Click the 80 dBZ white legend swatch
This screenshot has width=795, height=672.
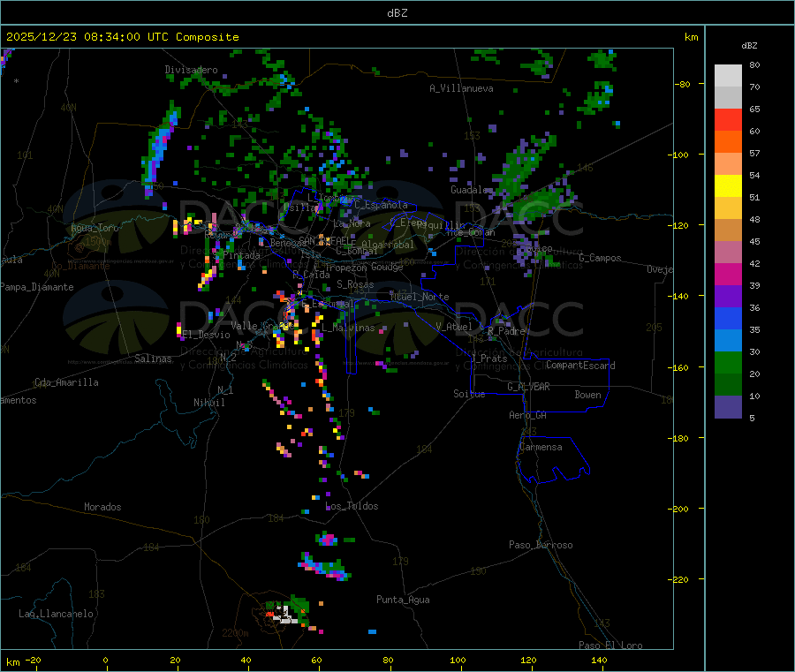tap(728, 76)
